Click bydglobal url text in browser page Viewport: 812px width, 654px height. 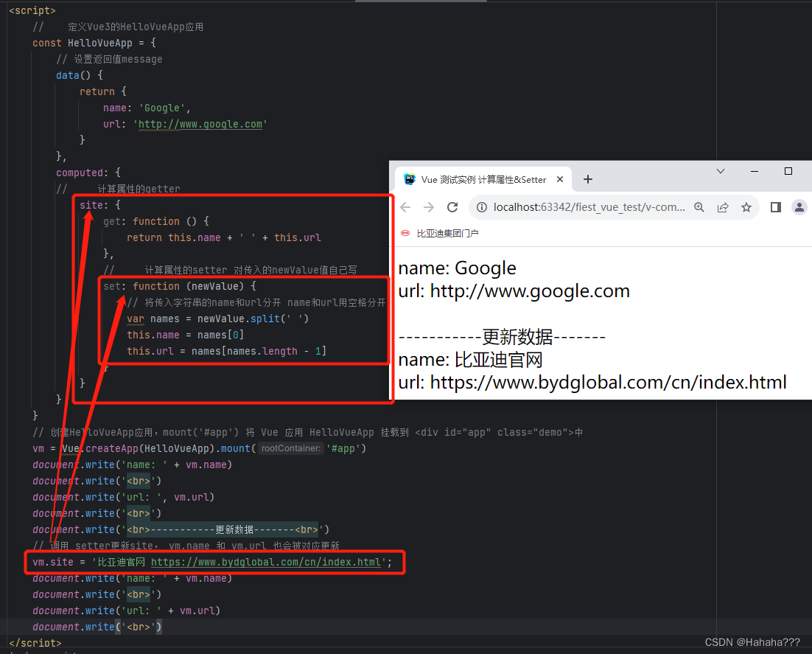pos(592,382)
